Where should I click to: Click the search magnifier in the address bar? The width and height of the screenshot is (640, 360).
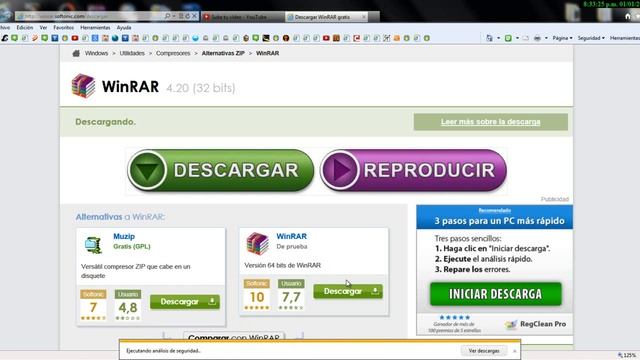tap(167, 16)
